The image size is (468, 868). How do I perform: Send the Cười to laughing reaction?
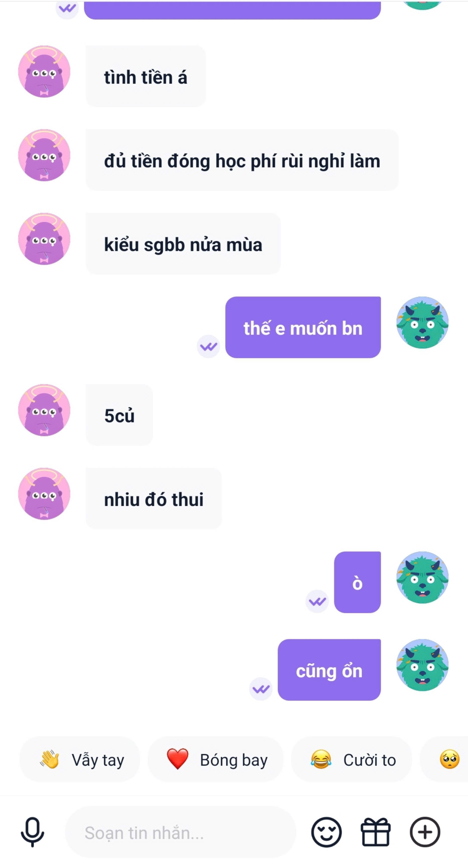351,759
